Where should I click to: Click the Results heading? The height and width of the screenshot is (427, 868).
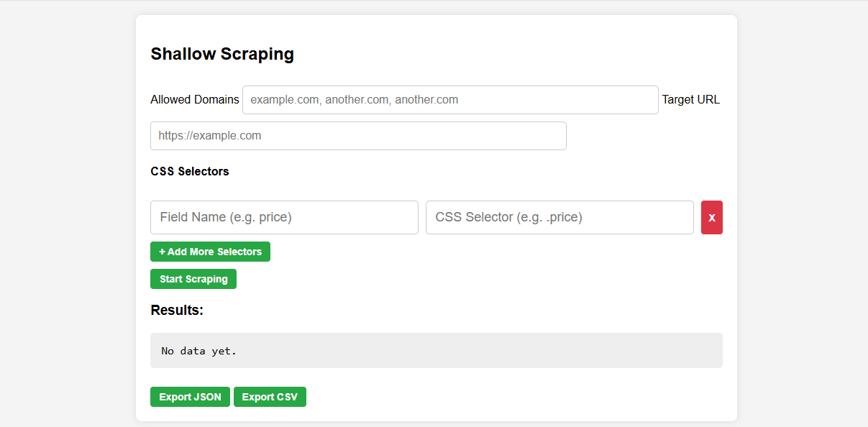177,311
